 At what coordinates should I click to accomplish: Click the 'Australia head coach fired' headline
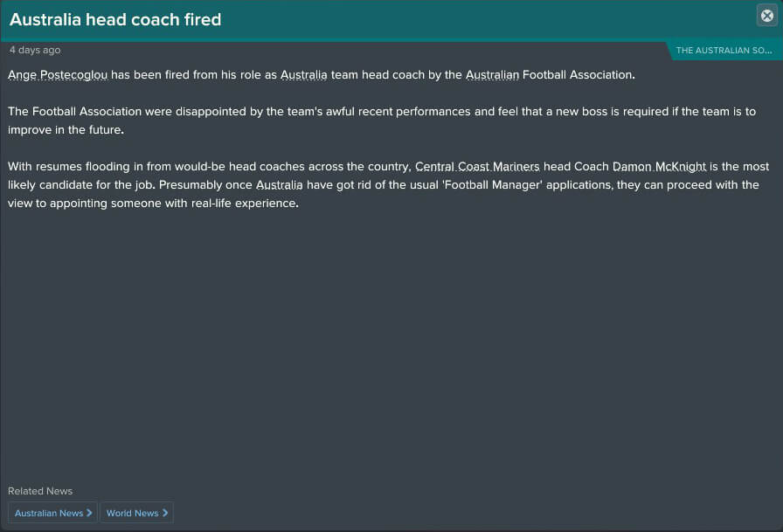115,19
